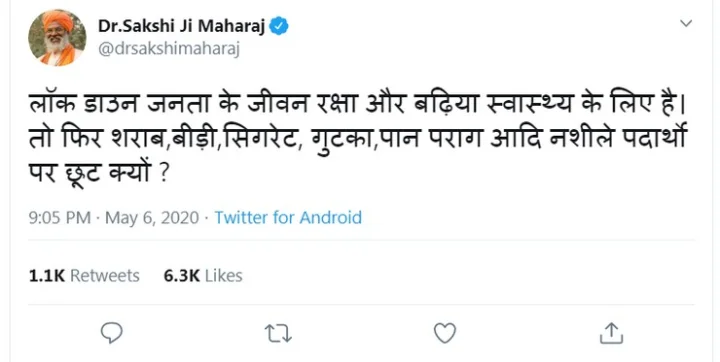720x362 pixels.
Task: Open the Dr.Sakshi Ji Maharaj display name link
Action: tap(181, 27)
